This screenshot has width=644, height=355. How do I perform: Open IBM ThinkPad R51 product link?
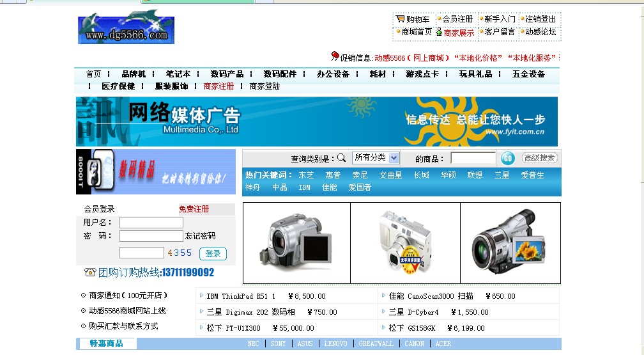tap(241, 296)
